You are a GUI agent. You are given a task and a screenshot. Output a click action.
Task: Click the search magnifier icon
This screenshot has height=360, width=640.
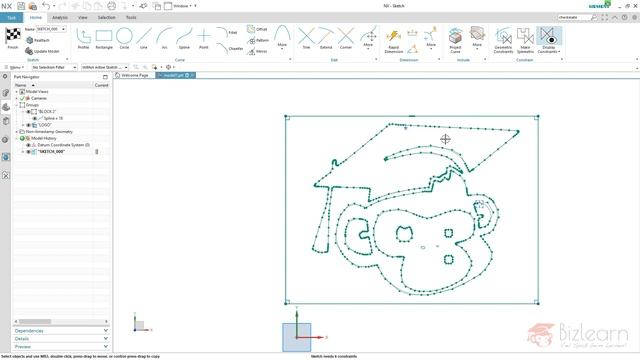[593, 18]
